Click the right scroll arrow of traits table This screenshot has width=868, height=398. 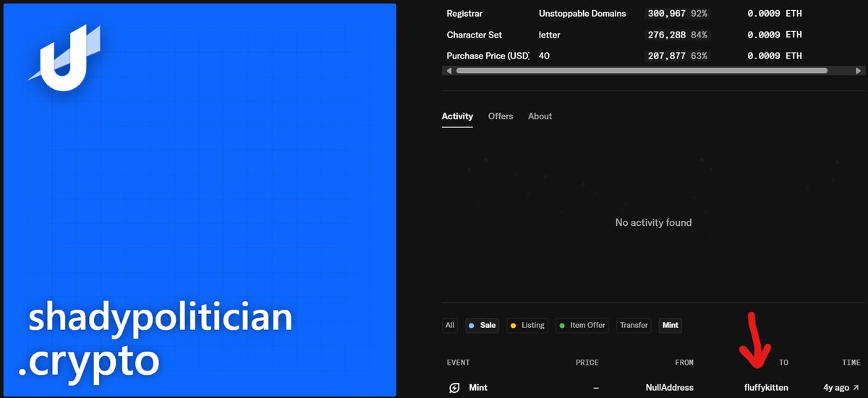pyautogui.click(x=859, y=71)
